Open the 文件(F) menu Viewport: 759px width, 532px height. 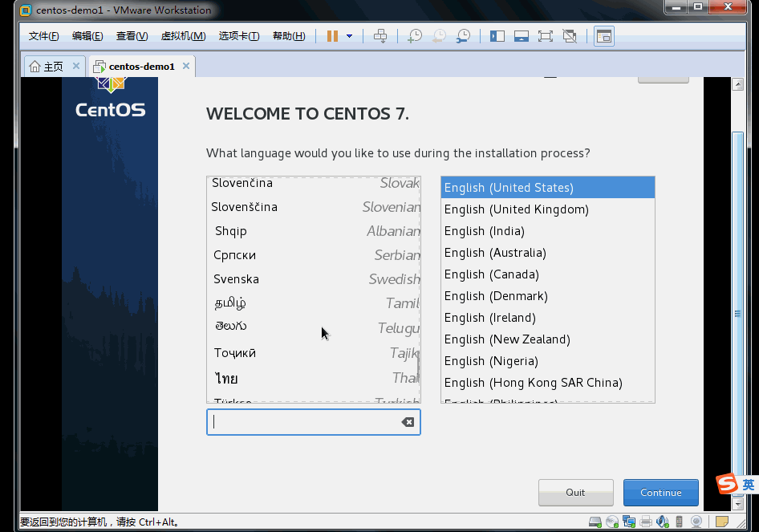(43, 36)
